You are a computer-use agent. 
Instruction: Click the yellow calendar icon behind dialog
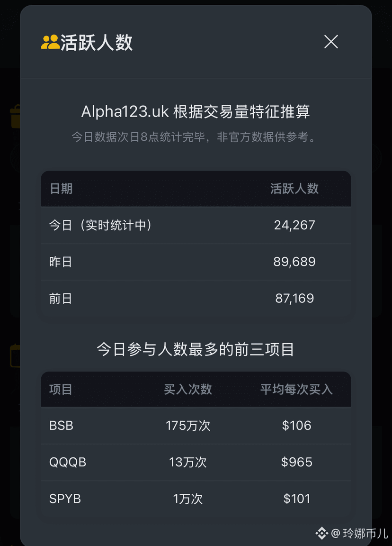pyautogui.click(x=15, y=355)
